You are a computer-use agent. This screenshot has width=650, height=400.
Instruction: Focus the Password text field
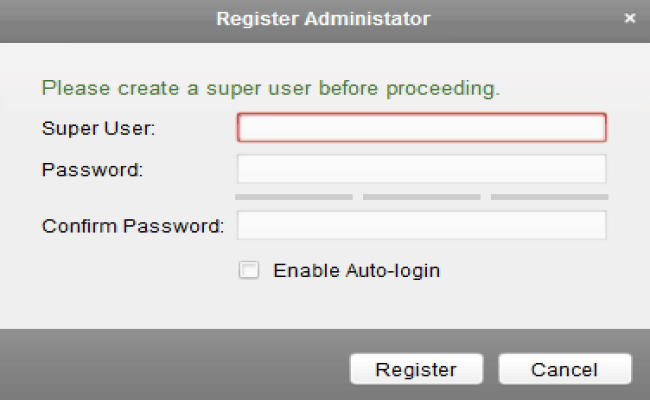point(421,169)
